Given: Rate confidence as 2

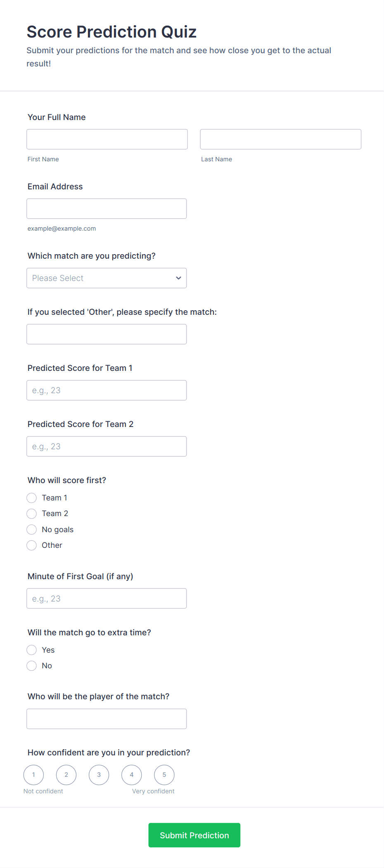Looking at the screenshot, I should coord(66,775).
